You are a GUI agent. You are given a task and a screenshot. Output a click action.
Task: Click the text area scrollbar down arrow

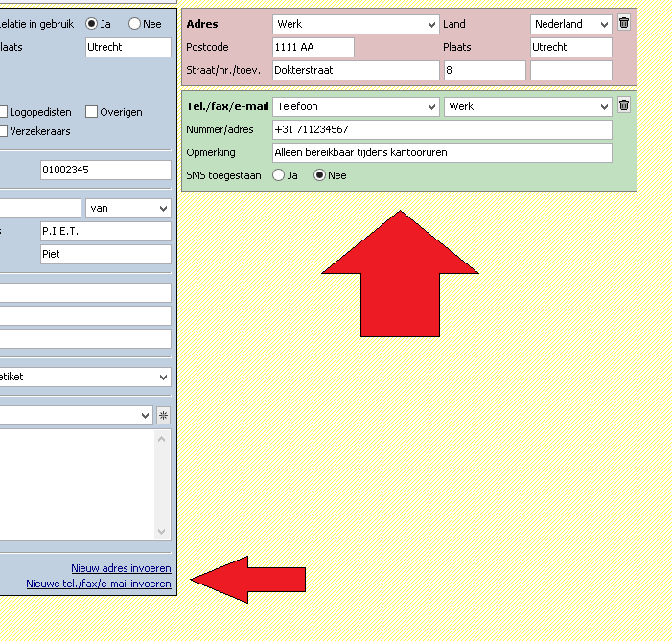coord(162,533)
